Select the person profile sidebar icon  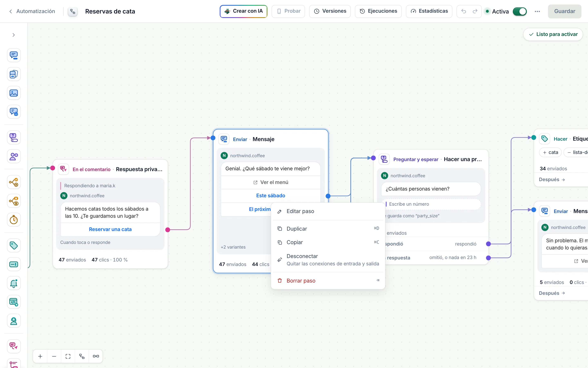[14, 321]
